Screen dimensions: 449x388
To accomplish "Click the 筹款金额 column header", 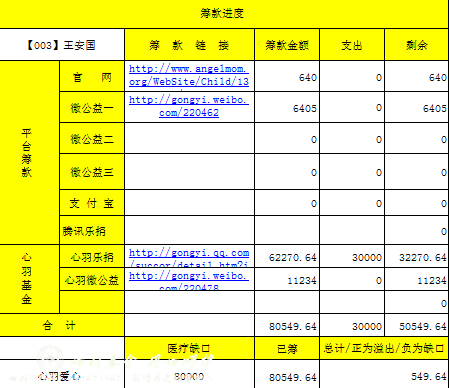I will pyautogui.click(x=287, y=45).
